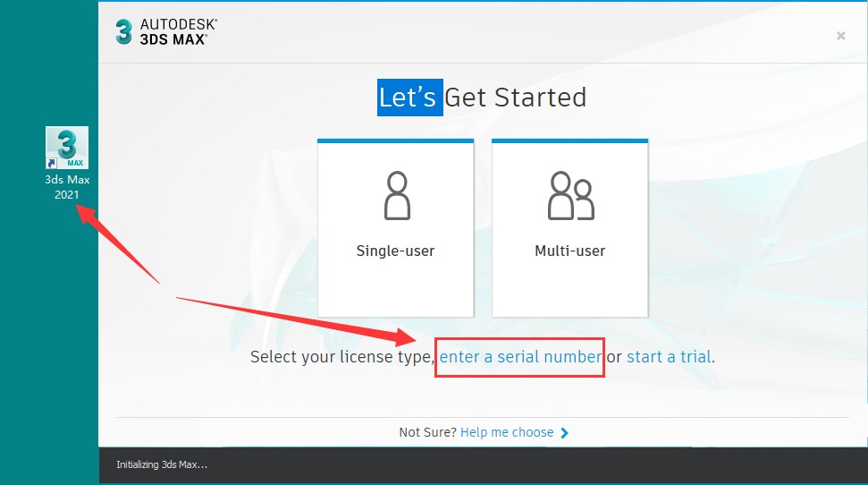Click the Select your license type text
Viewport: 868px width, 485px height.
tap(341, 357)
